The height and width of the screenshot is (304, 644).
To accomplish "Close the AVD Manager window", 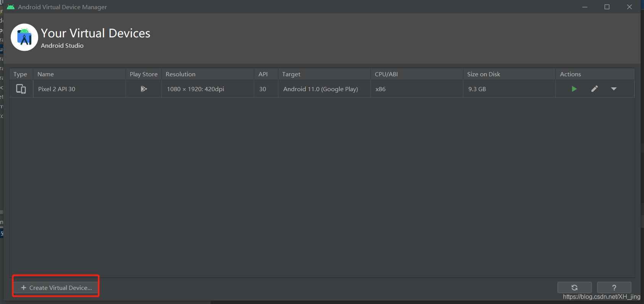I will tap(629, 7).
